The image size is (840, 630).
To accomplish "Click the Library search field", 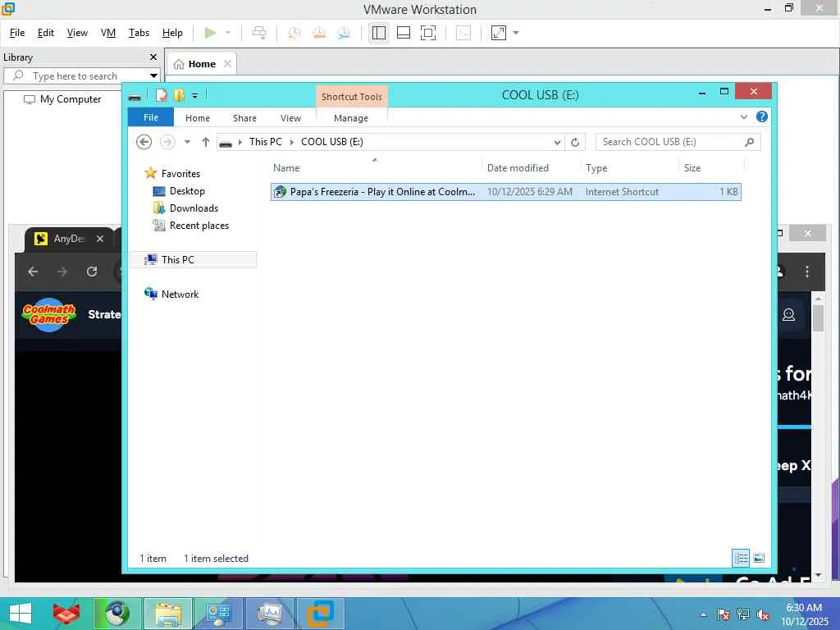I will coord(80,75).
